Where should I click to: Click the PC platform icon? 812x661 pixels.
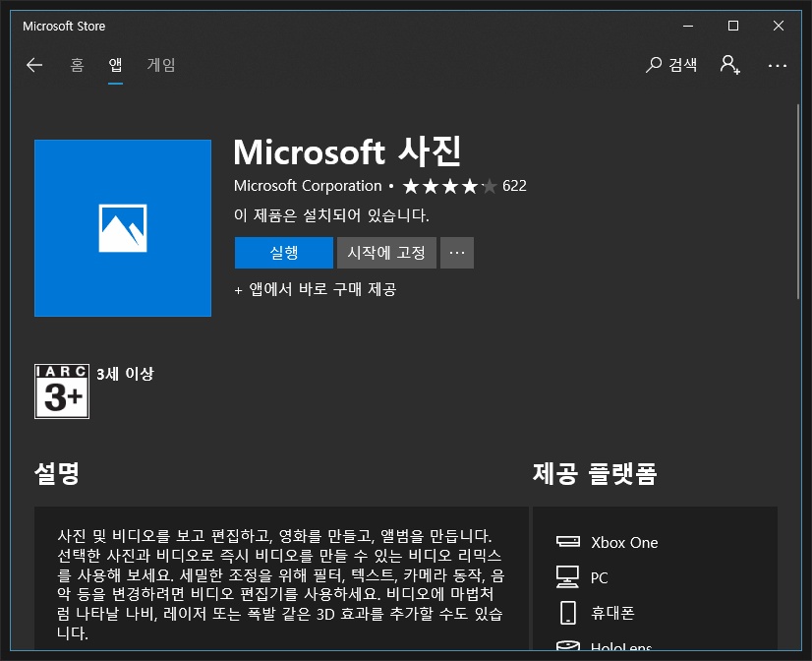point(567,576)
